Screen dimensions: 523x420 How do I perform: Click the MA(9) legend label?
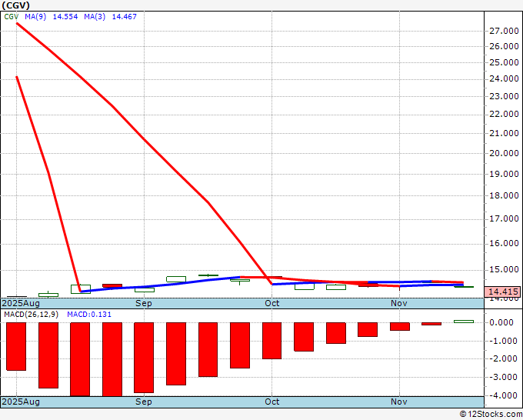click(35, 16)
